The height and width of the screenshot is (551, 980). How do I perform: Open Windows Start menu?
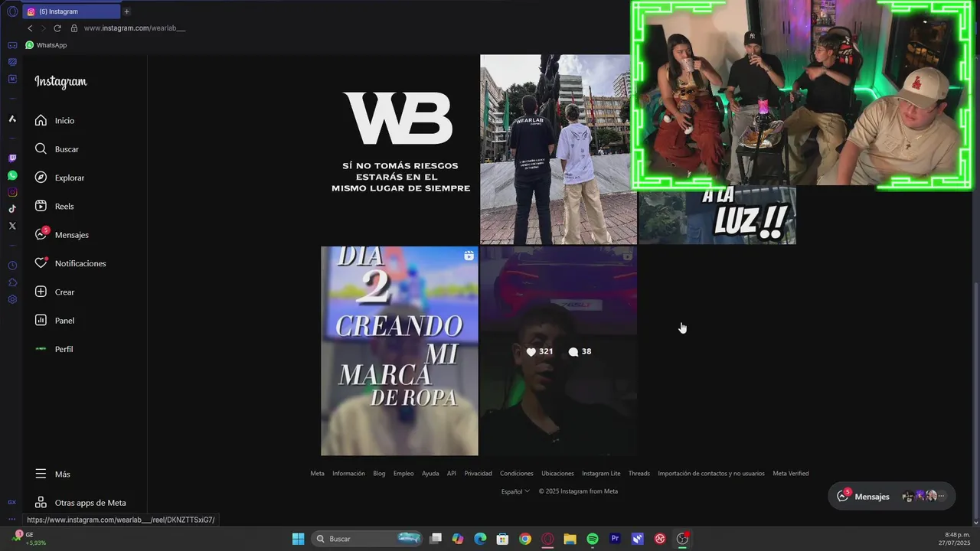click(298, 539)
